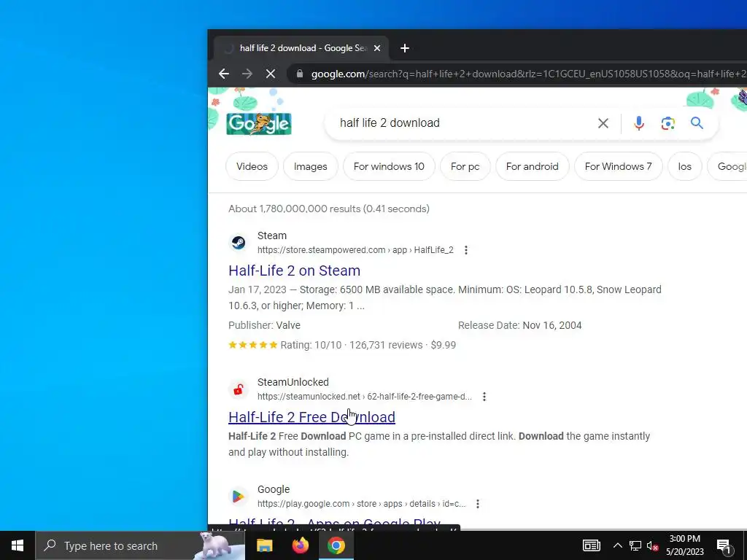Screen dimensions: 747x560
Task: Click the muted volume tray icon
Action: coord(652,545)
